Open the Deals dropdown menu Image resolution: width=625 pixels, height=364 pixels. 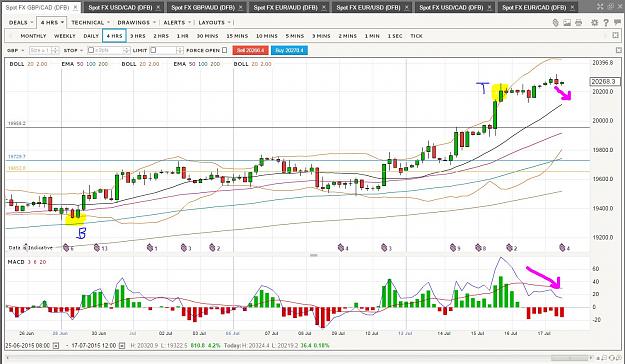pos(21,23)
